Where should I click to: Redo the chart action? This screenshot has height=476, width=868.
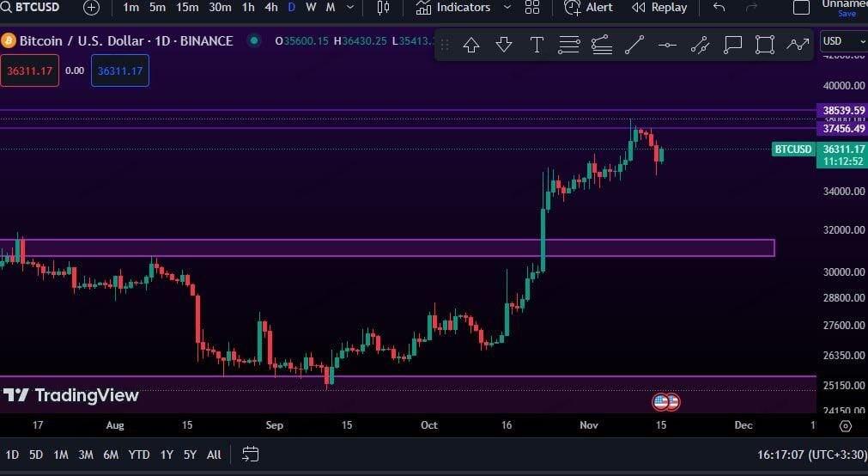[x=751, y=7]
